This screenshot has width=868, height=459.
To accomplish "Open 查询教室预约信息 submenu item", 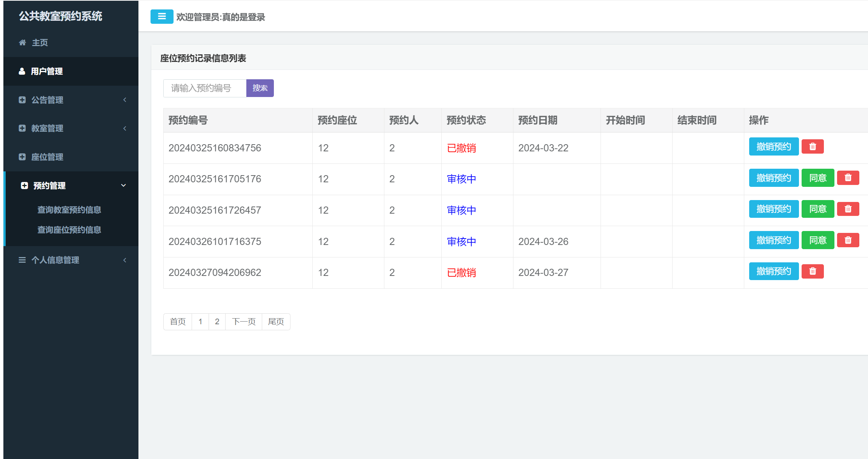I will 69,210.
